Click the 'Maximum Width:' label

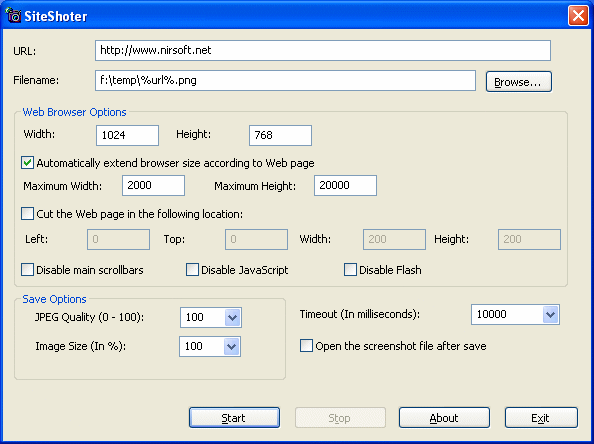pyautogui.click(x=63, y=186)
